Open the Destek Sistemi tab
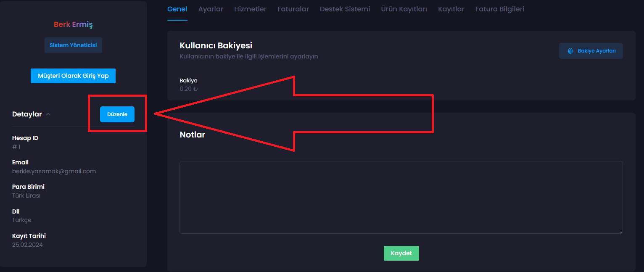The height and width of the screenshot is (272, 644). pos(345,9)
